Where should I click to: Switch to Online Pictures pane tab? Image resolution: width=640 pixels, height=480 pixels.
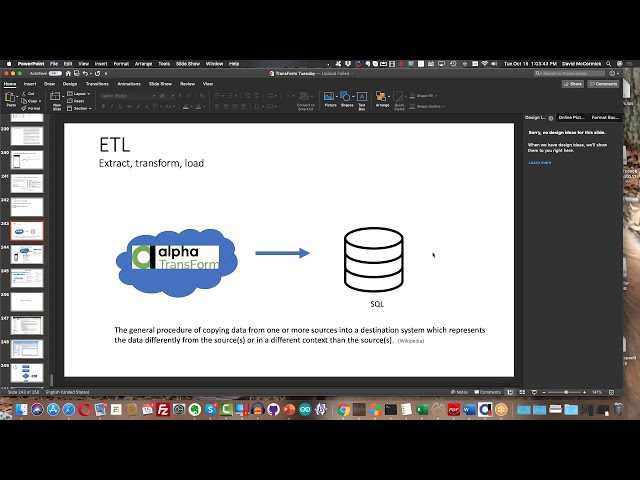(571, 118)
